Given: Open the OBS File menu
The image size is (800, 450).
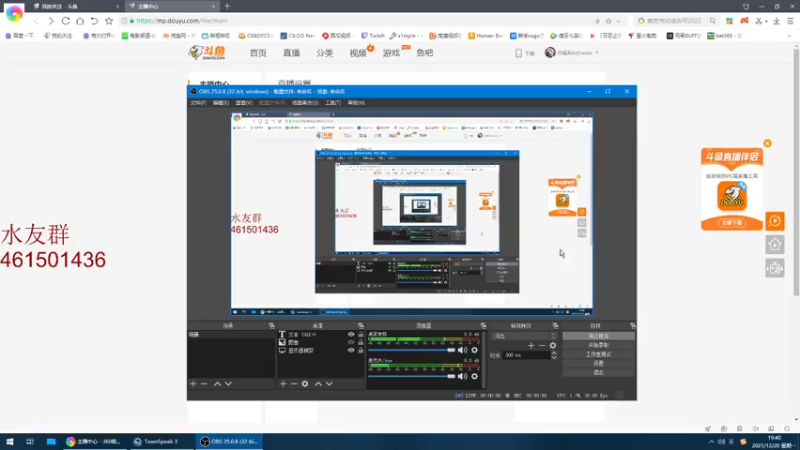Looking at the screenshot, I should coord(198,103).
